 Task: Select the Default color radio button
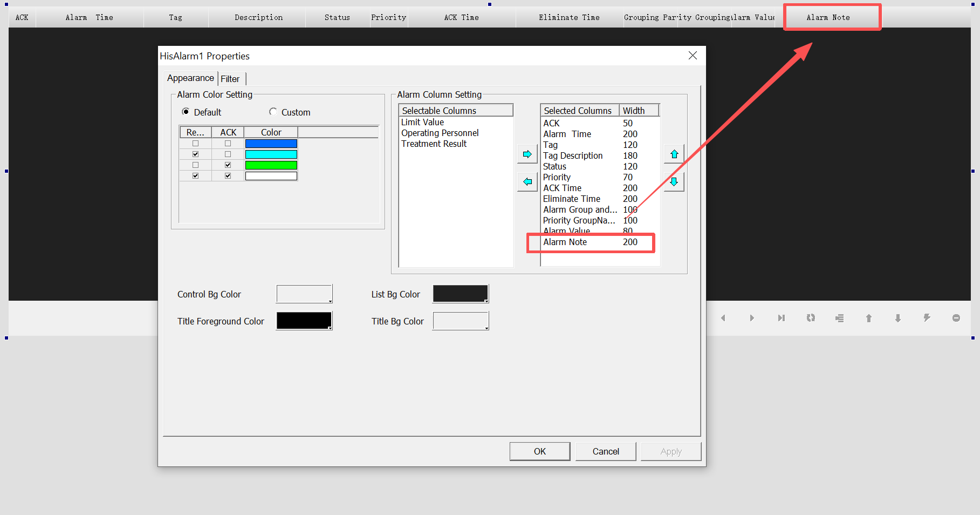186,112
